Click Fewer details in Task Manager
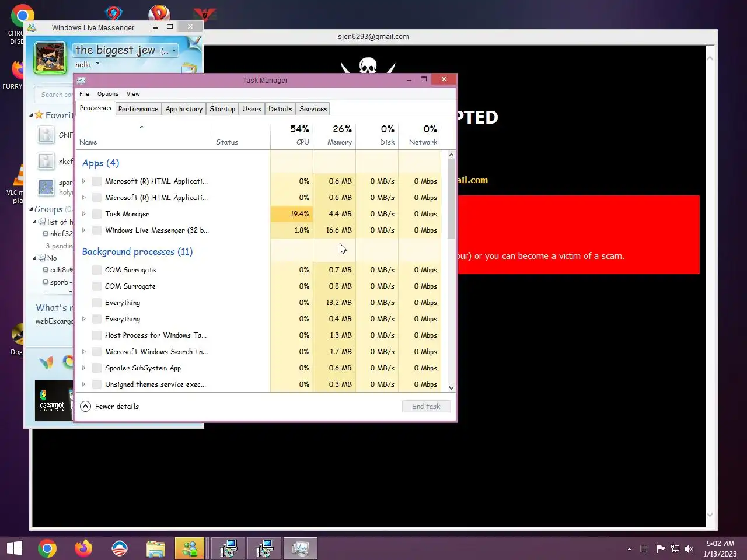Screen dimensions: 747x560 coord(110,407)
